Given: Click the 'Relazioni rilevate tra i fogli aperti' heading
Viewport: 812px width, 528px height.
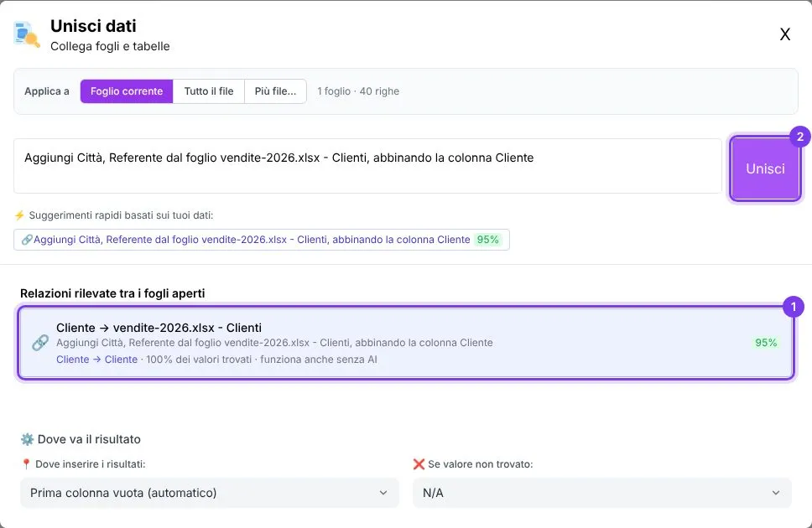Looking at the screenshot, I should click(x=112, y=293).
